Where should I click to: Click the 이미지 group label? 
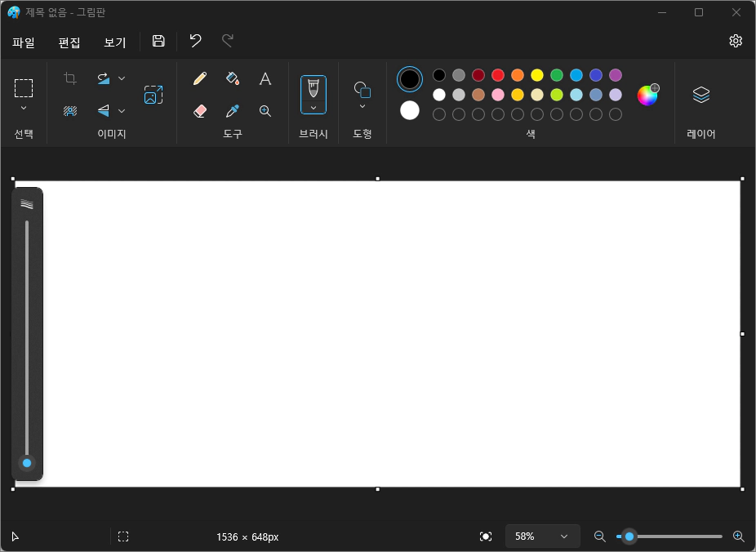tap(112, 134)
